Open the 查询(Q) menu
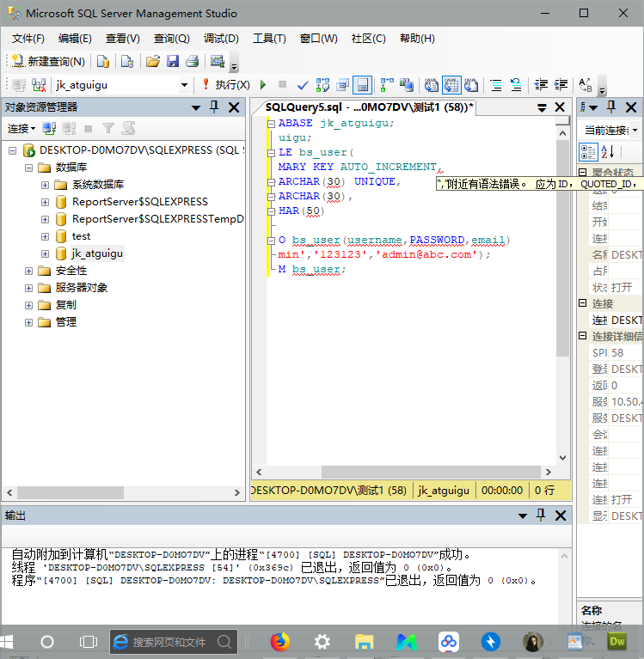 (x=172, y=39)
